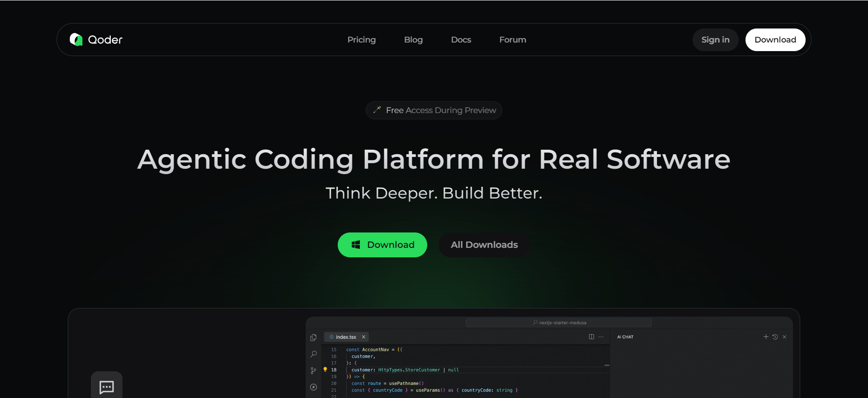This screenshot has height=398, width=868.
Task: Close the AI Chat panel
Action: click(784, 337)
